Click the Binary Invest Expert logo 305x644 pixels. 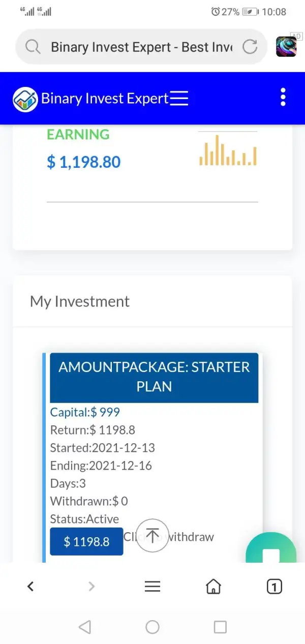pos(25,99)
